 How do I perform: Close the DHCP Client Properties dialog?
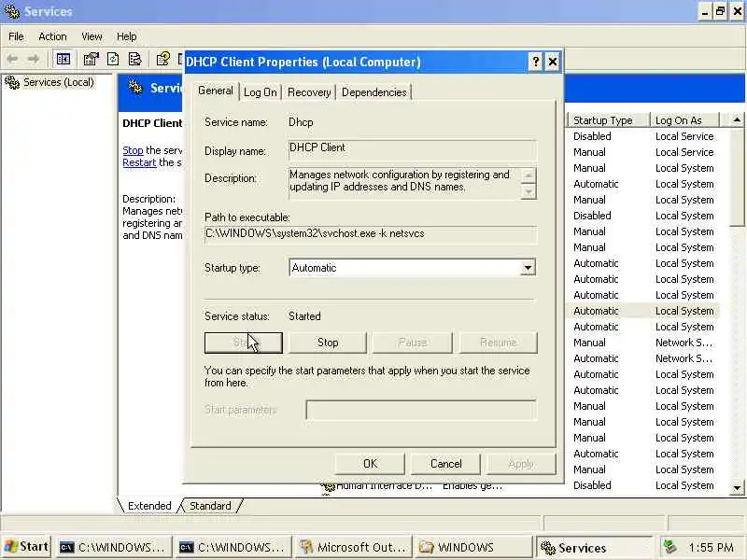pos(552,62)
